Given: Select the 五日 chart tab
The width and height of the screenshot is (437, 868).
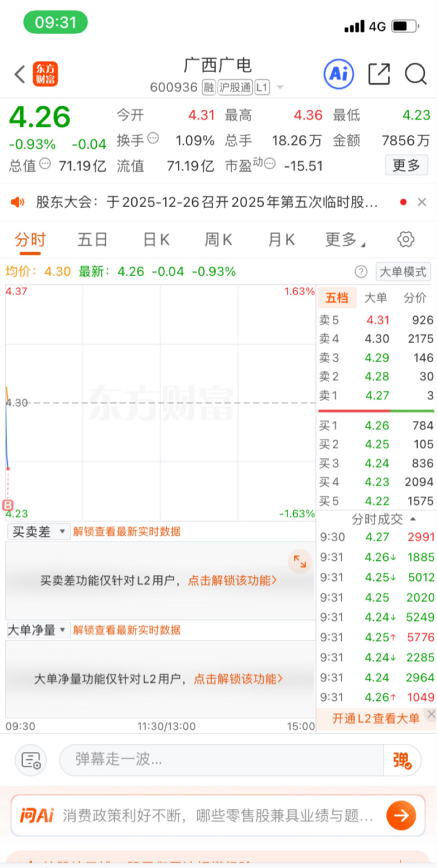Looking at the screenshot, I should [x=93, y=240].
